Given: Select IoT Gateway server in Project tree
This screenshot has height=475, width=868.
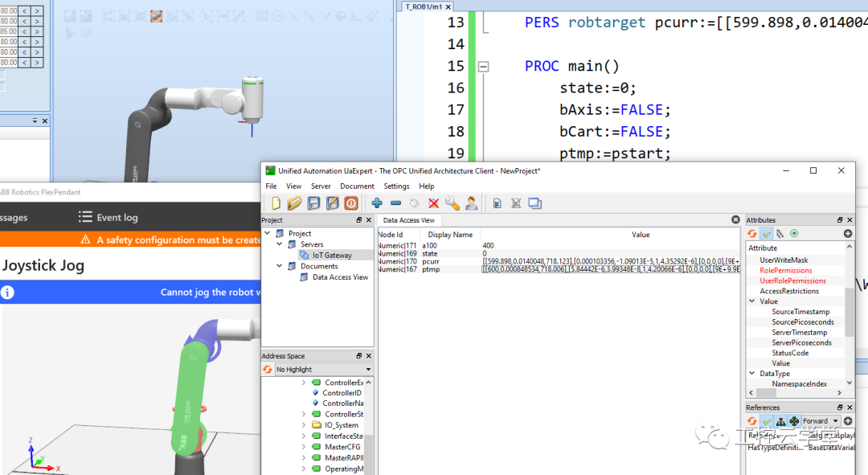Looking at the screenshot, I should [x=332, y=256].
